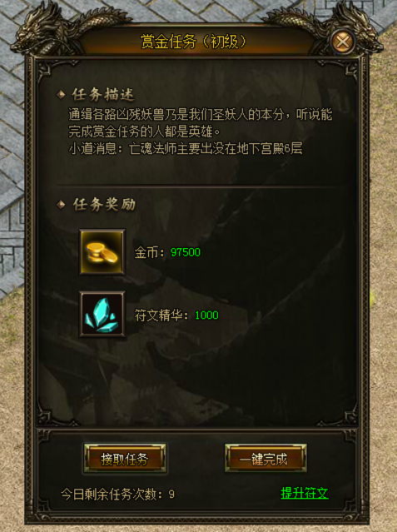Close the 赏金任务 bounty quest window
This screenshot has width=397, height=532.
342,42
